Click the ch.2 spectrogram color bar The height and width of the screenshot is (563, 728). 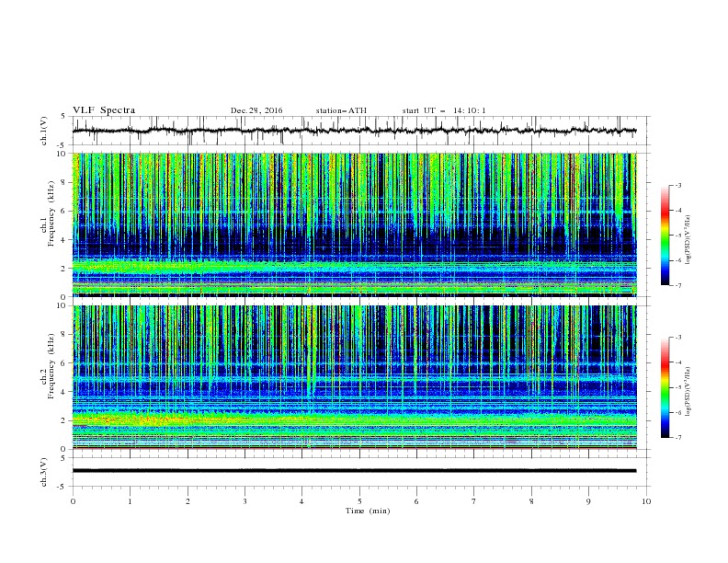point(665,387)
